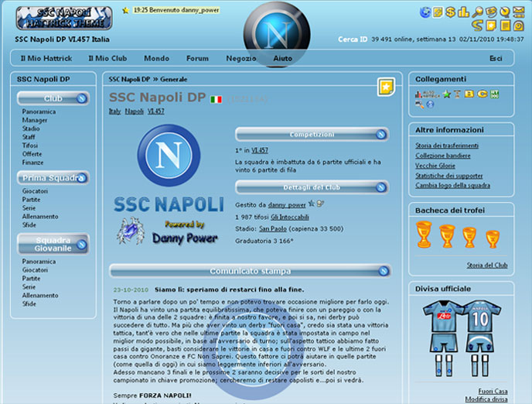Open the Forum menu
This screenshot has width=532, height=404.
[x=197, y=58]
